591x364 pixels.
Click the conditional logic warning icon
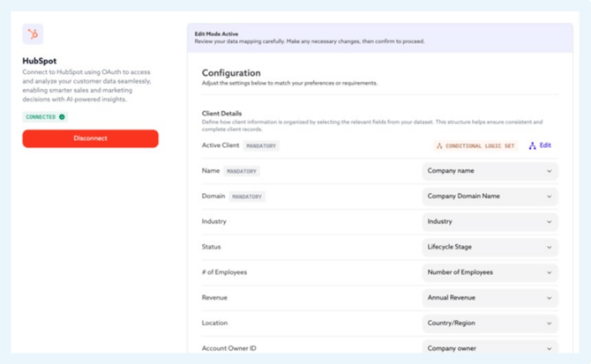click(439, 145)
